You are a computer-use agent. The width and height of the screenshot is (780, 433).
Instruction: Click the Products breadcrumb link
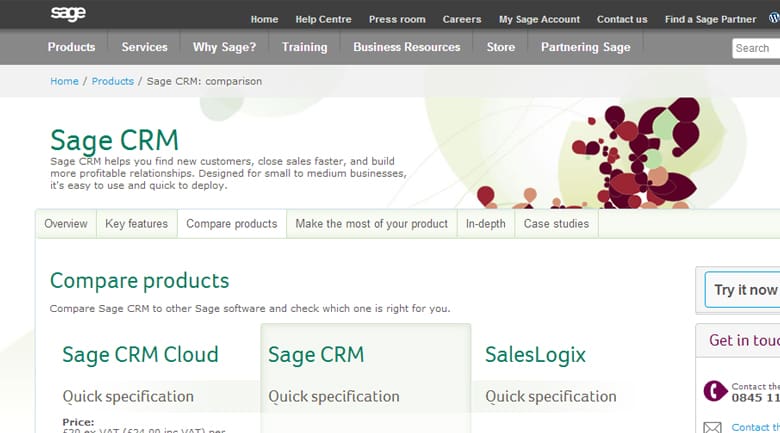(112, 81)
